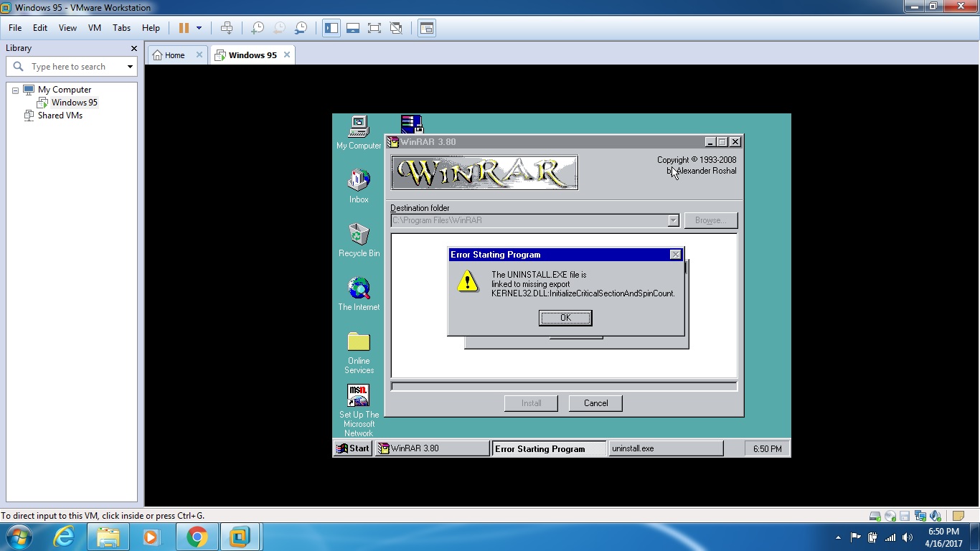Select the Recycle Bin desktop icon
The height and width of the screenshot is (551, 980).
coord(359,240)
